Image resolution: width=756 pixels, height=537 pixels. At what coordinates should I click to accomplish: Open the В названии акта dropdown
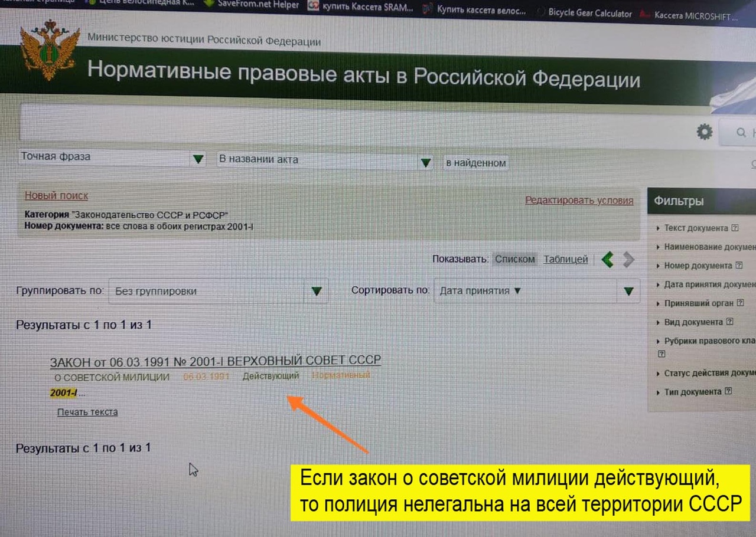click(325, 161)
